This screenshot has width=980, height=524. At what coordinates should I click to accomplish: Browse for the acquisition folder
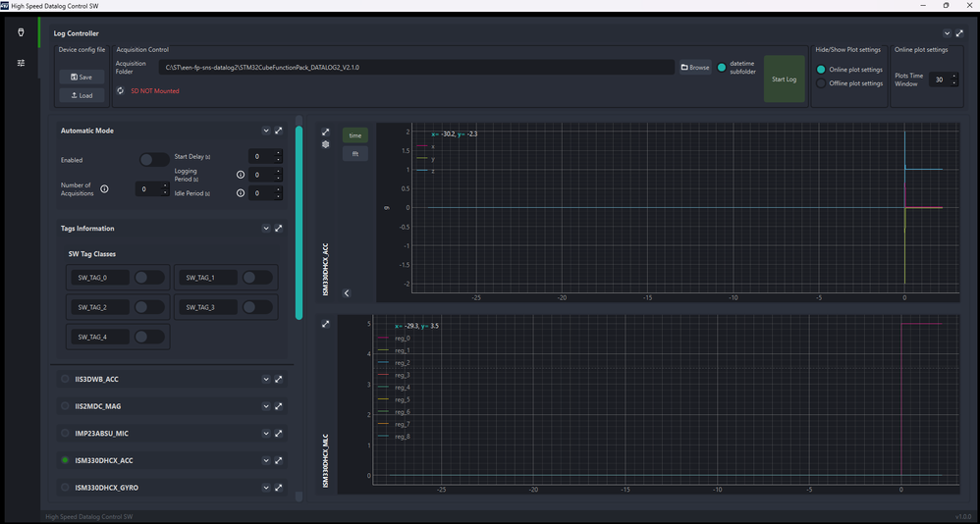click(695, 68)
